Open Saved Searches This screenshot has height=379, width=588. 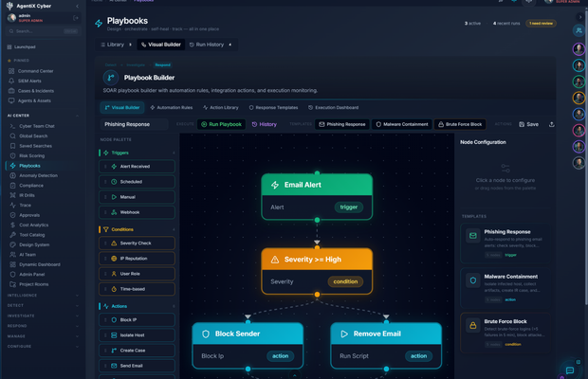coord(36,146)
